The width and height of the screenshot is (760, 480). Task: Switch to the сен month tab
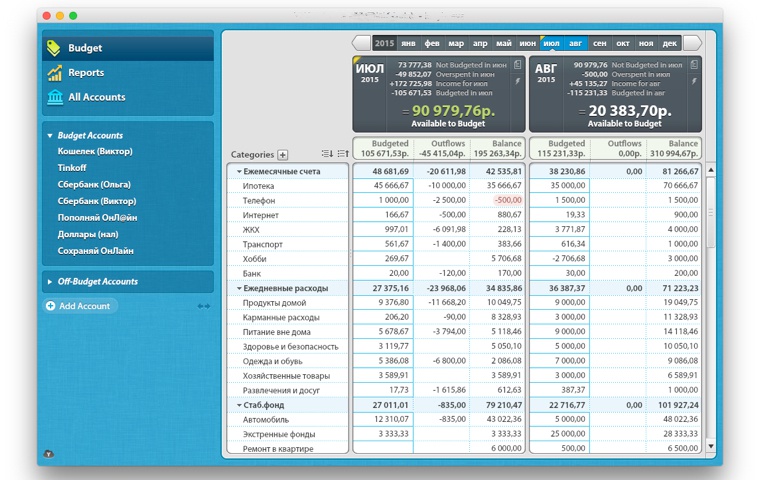pos(599,44)
